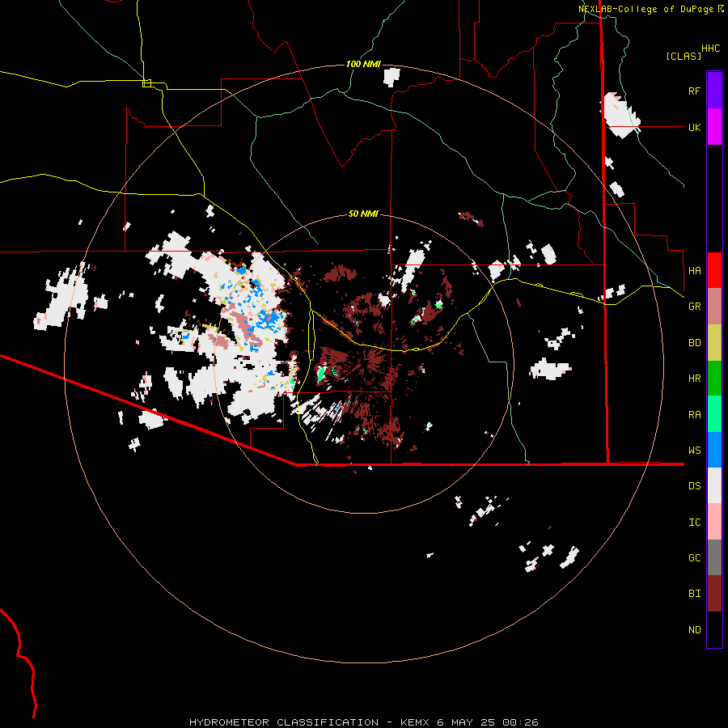Click the BI brown legend swatch
The width and height of the screenshot is (728, 728).
coord(714,594)
